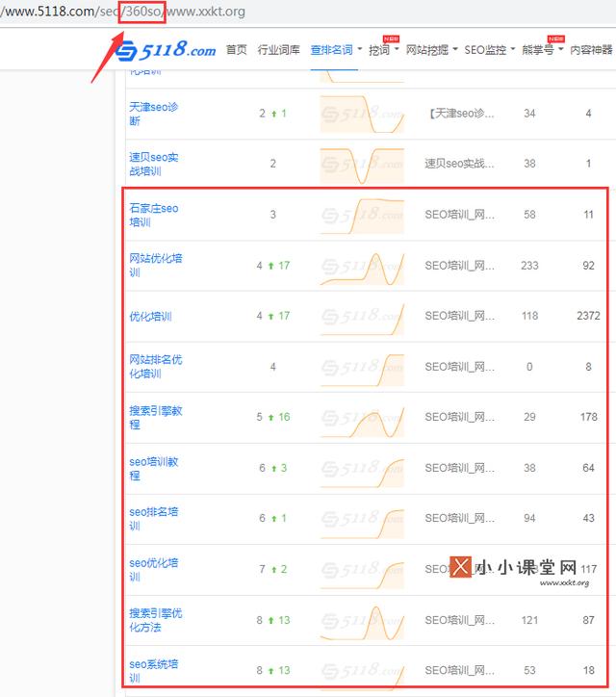The height and width of the screenshot is (697, 616).
Task: Click page title in 优化培训 row
Action: pos(459,316)
